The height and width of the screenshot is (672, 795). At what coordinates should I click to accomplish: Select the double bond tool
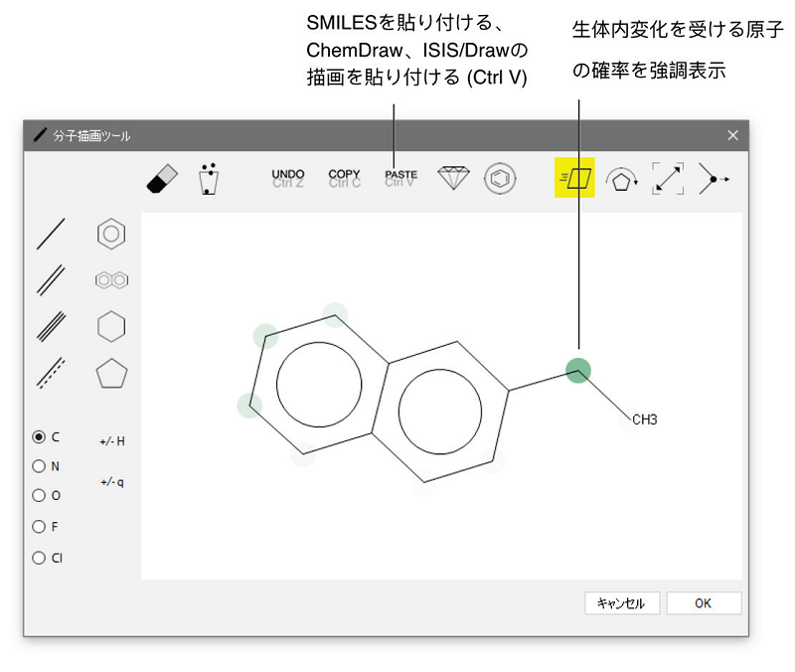click(51, 280)
